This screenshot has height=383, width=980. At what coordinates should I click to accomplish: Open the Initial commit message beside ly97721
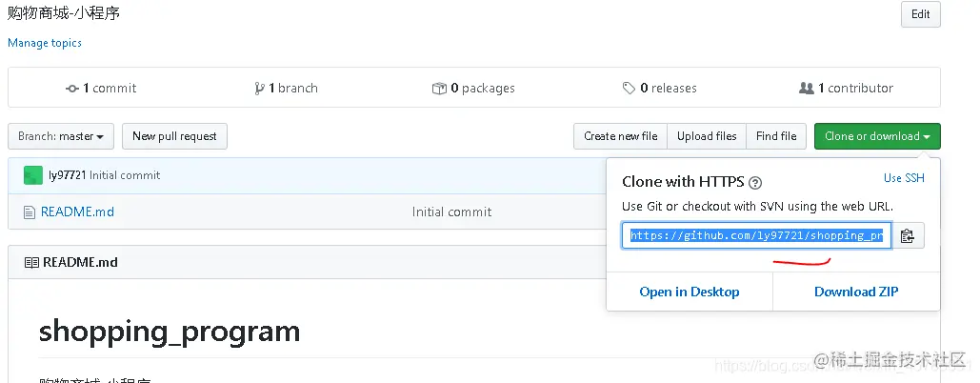[x=125, y=175]
